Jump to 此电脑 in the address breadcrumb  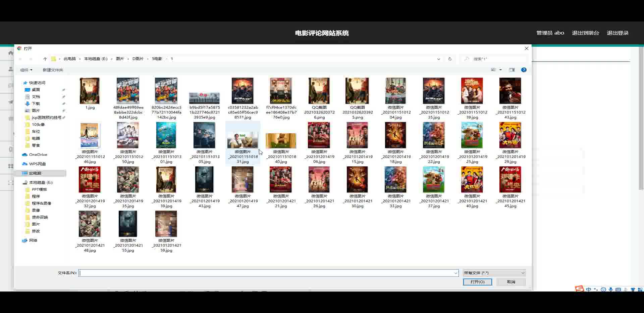click(70, 59)
